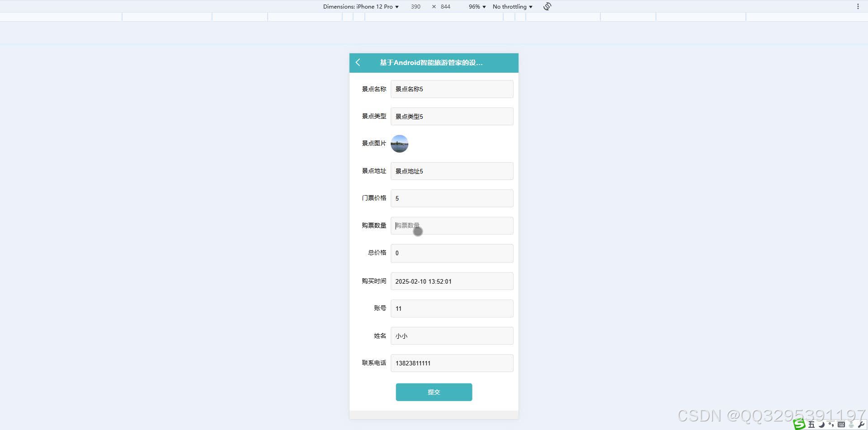The width and height of the screenshot is (868, 430).
Task: Open the 96% zoom level dropdown
Action: pyautogui.click(x=476, y=6)
